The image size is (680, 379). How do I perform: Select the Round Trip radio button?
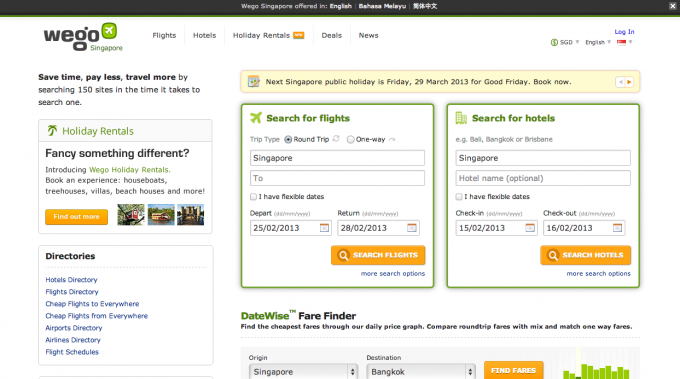(288, 140)
